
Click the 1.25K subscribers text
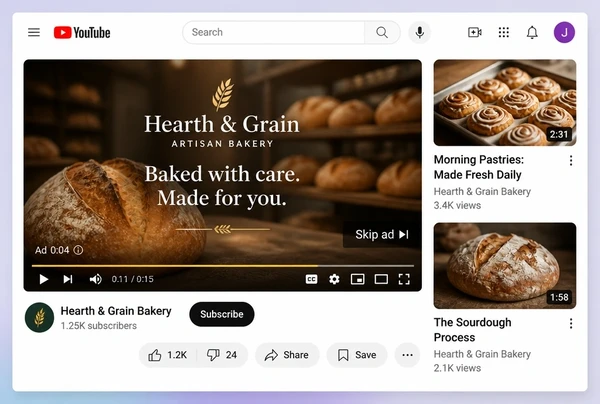coord(99,326)
